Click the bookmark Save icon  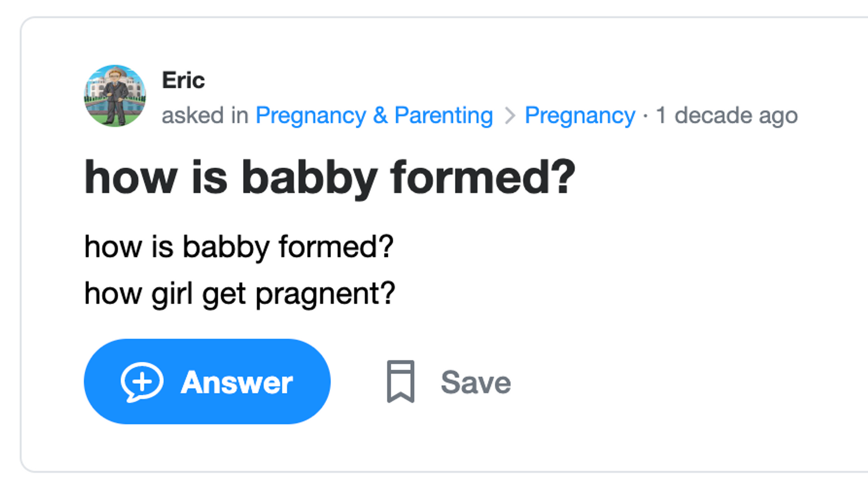click(x=400, y=382)
